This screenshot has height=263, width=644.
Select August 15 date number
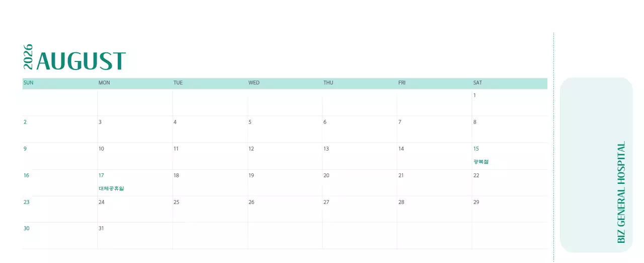(x=476, y=149)
